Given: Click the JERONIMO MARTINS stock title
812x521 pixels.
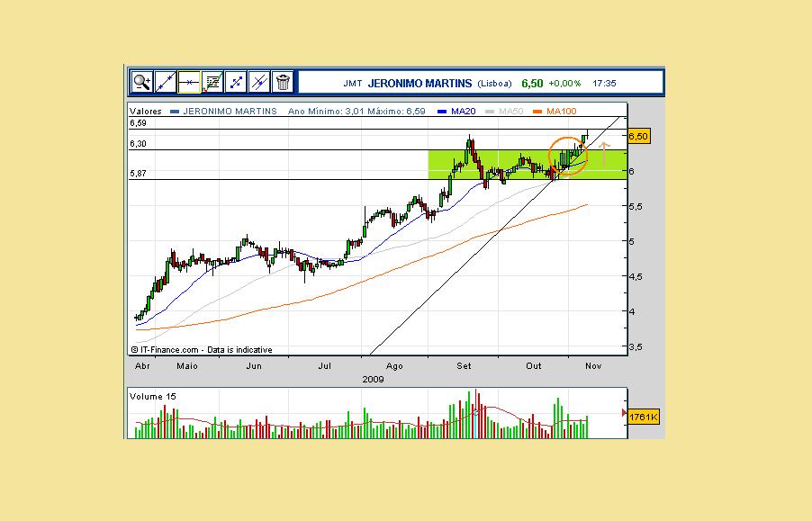Looking at the screenshot, I should (420, 84).
